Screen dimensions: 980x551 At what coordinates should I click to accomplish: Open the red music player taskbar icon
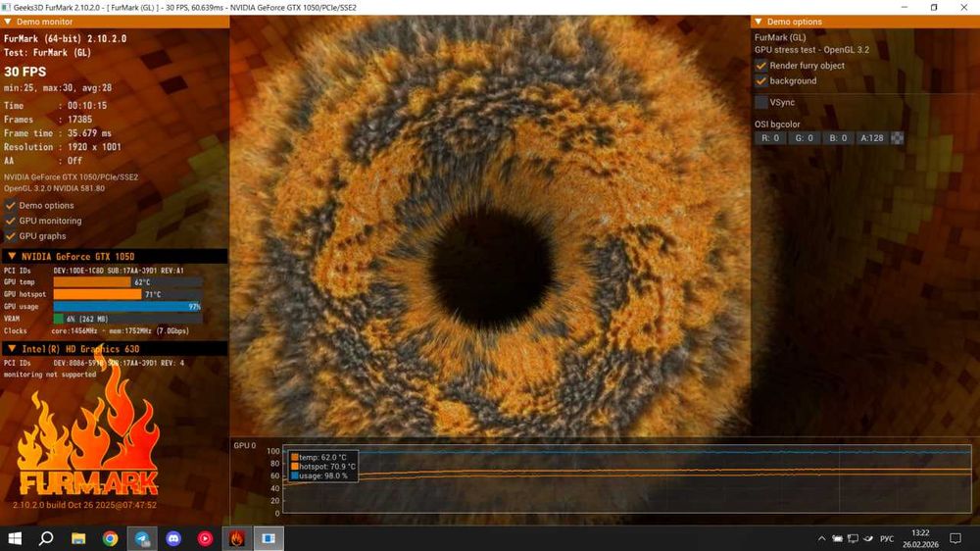[205, 538]
